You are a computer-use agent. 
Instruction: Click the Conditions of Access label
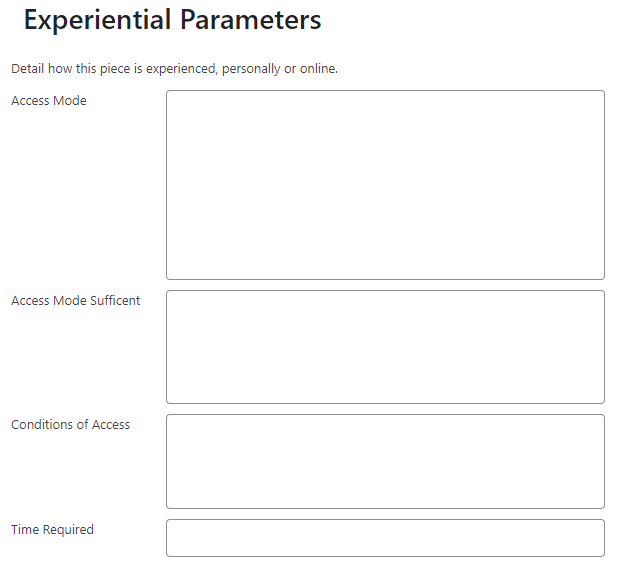(70, 425)
